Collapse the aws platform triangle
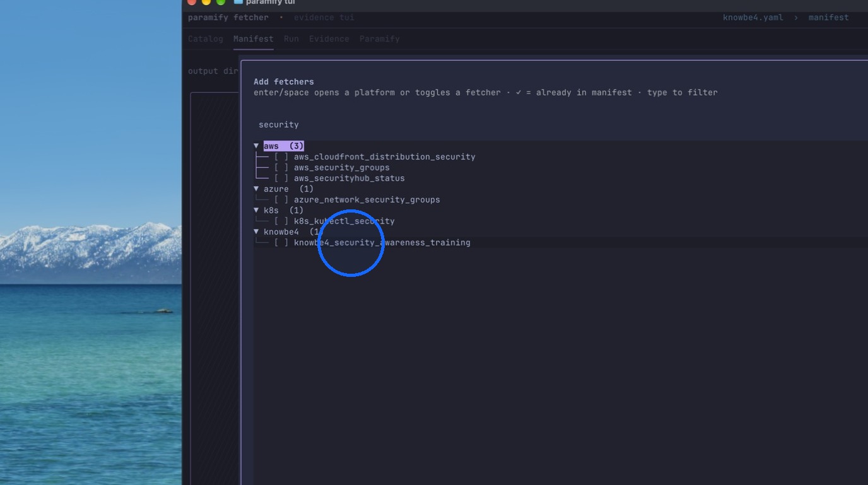The image size is (868, 485). [256, 146]
